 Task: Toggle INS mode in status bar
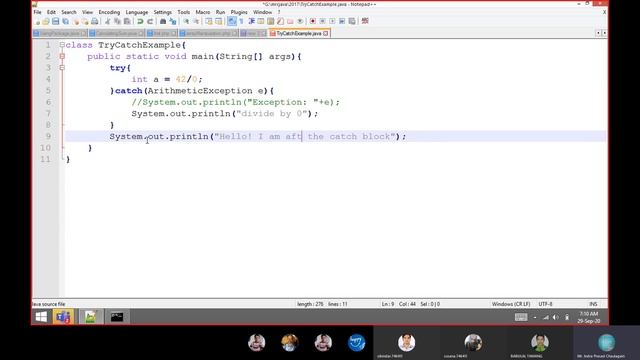pos(593,304)
